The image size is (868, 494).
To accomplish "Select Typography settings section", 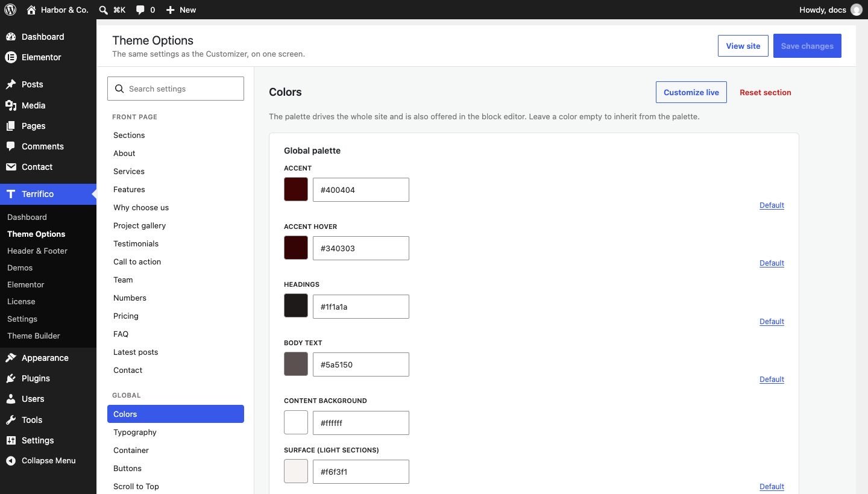I will click(175, 432).
